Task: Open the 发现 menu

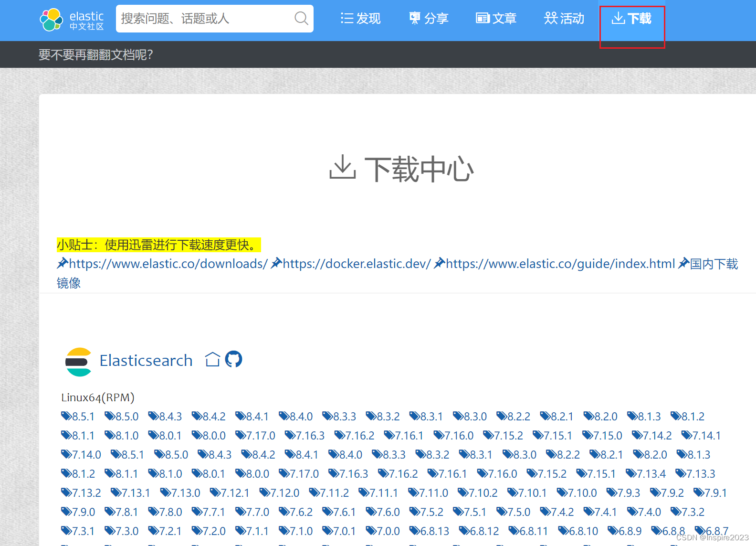Action: (x=360, y=19)
